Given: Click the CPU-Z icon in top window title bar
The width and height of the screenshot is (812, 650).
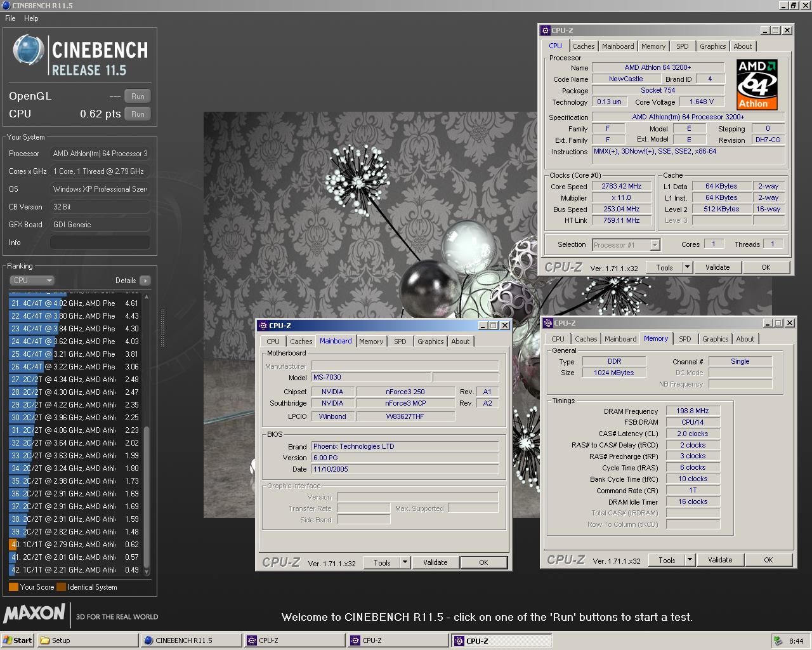Looking at the screenshot, I should coord(545,30).
